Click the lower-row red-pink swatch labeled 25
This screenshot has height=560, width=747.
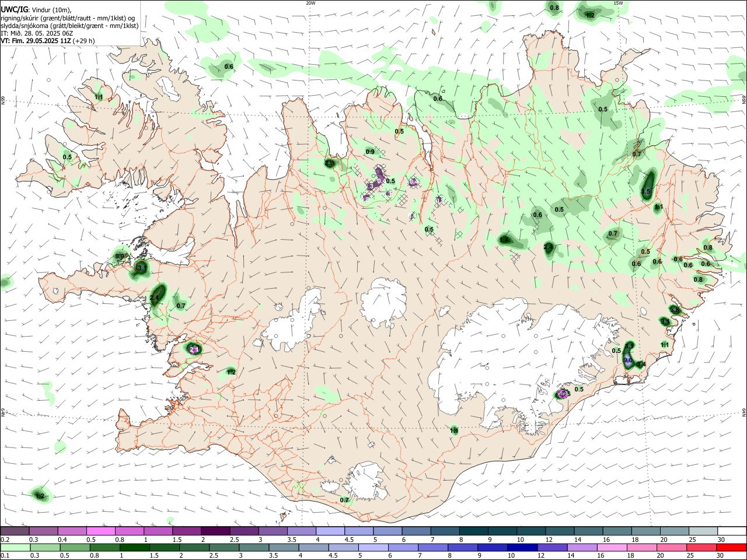pos(701,547)
